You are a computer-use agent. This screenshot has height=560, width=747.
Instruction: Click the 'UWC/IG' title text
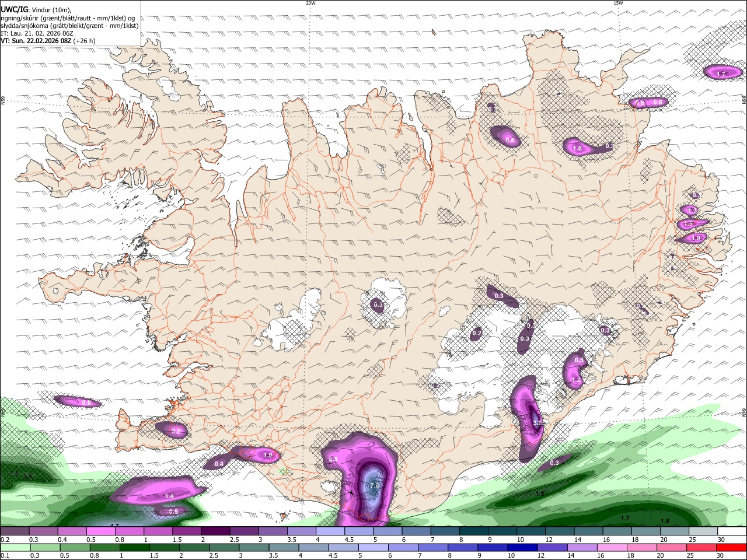15,10
